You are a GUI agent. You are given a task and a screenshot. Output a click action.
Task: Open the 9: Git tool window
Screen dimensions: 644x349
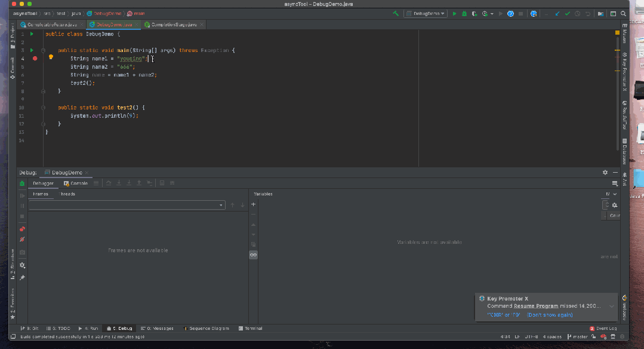[30, 329]
